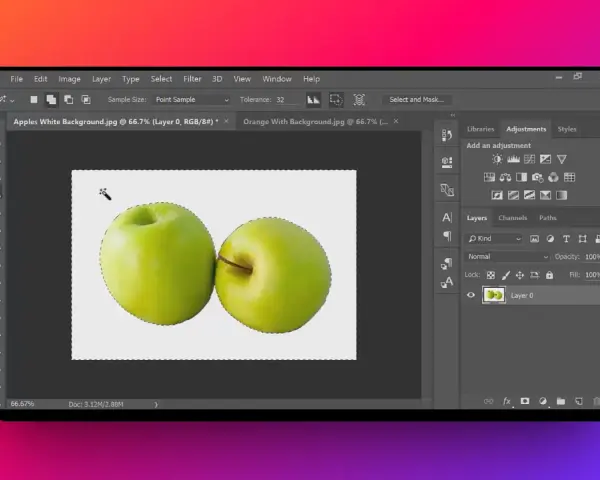600x480 pixels.
Task: Add an Invert adjustment
Action: point(497,195)
